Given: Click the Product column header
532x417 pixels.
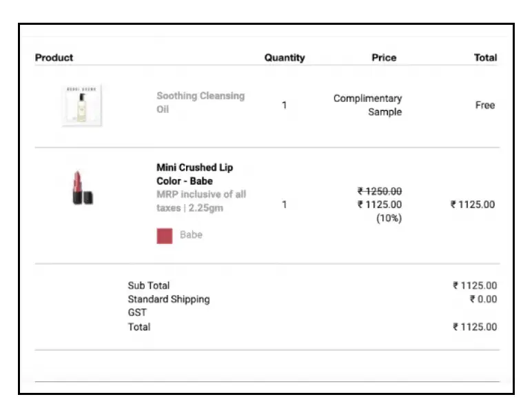Looking at the screenshot, I should 54,58.
